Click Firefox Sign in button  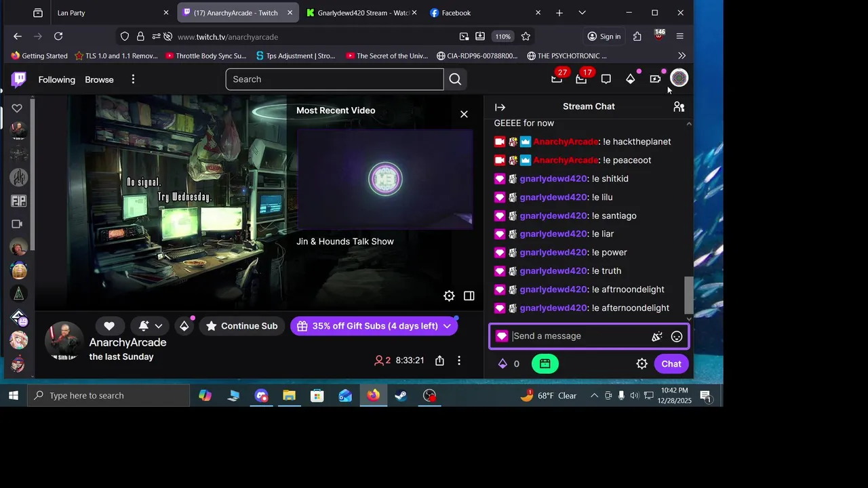tap(604, 37)
